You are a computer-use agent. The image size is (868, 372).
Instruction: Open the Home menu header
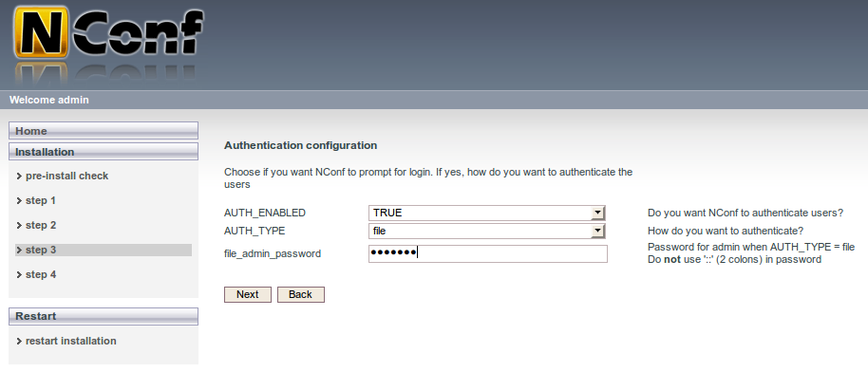[104, 131]
